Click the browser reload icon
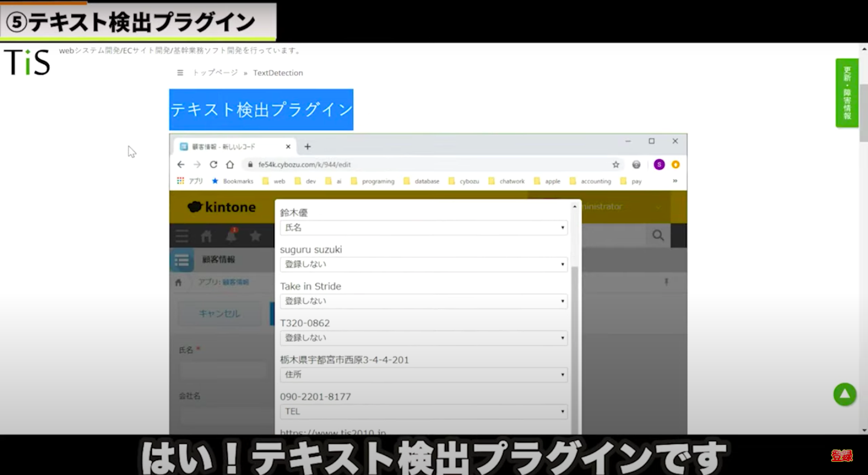Image resolution: width=868 pixels, height=475 pixels. click(x=213, y=165)
